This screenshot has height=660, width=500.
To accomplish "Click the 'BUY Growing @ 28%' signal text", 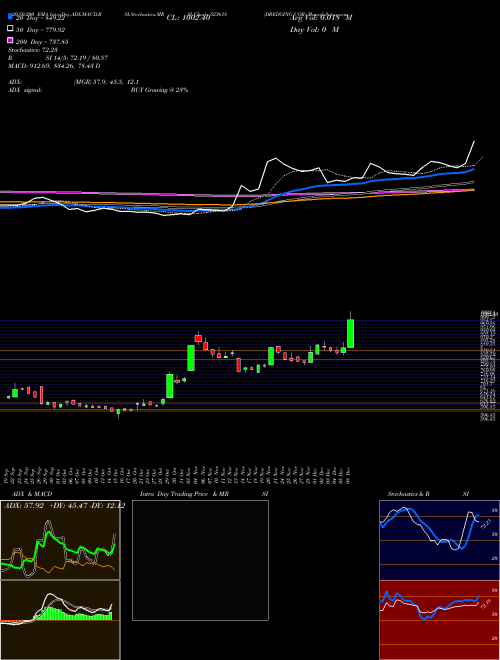I will [x=159, y=90].
